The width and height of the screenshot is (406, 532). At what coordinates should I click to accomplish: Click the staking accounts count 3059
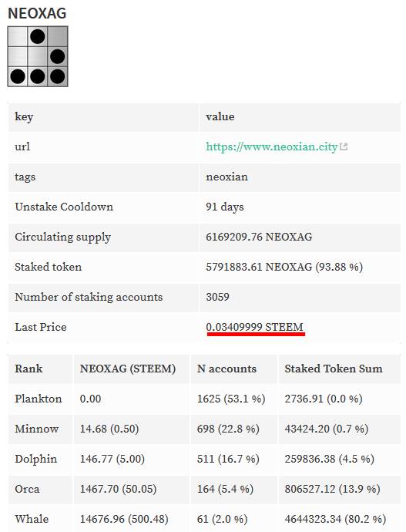pos(217,297)
